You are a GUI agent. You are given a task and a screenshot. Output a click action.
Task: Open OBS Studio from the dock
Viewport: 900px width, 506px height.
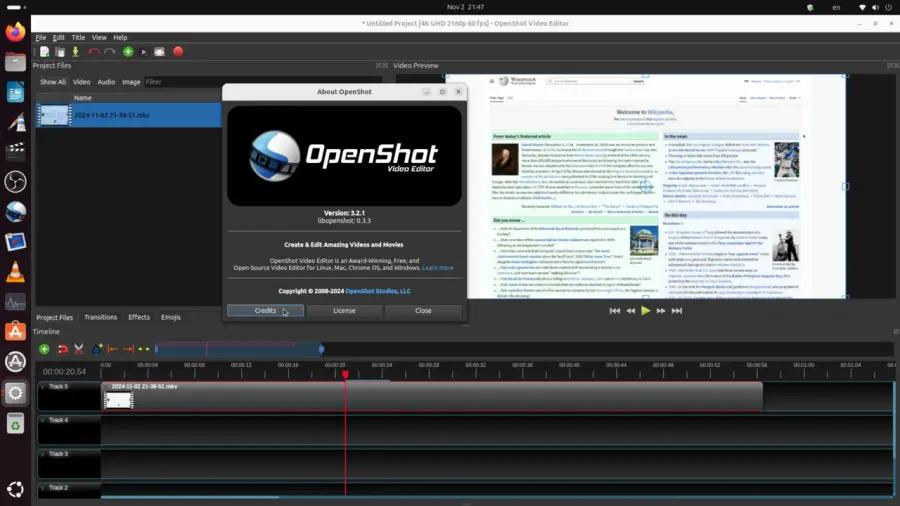15,182
